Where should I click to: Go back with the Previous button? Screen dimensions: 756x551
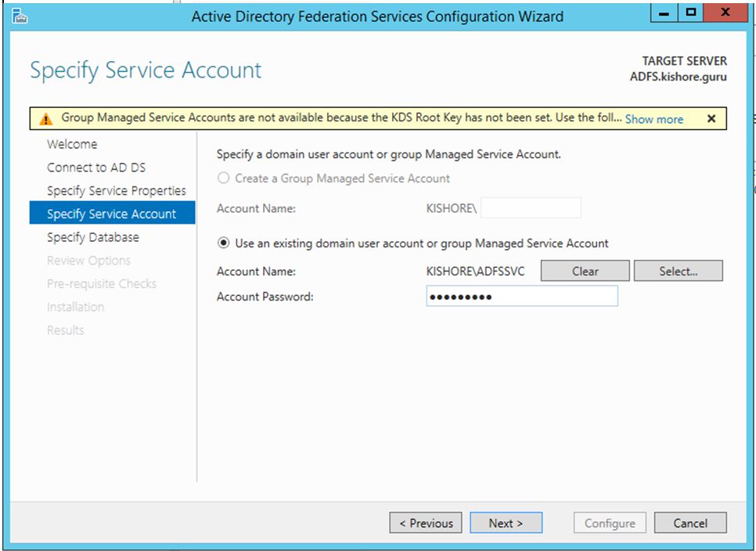click(x=426, y=523)
